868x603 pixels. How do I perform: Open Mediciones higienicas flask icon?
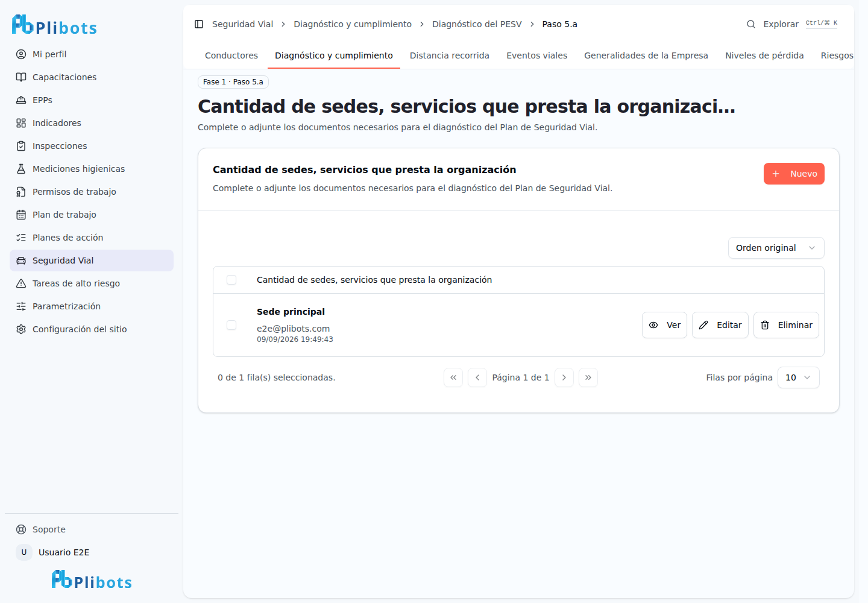click(x=21, y=169)
